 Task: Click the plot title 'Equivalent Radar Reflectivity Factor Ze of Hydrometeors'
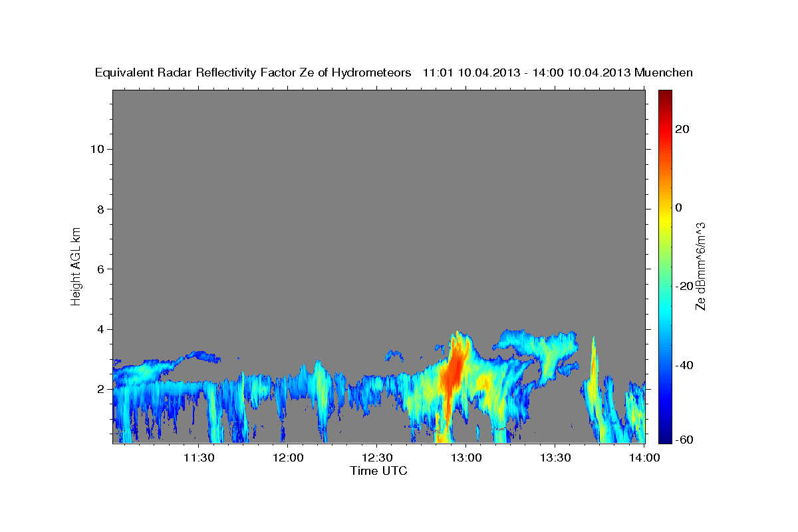253,73
